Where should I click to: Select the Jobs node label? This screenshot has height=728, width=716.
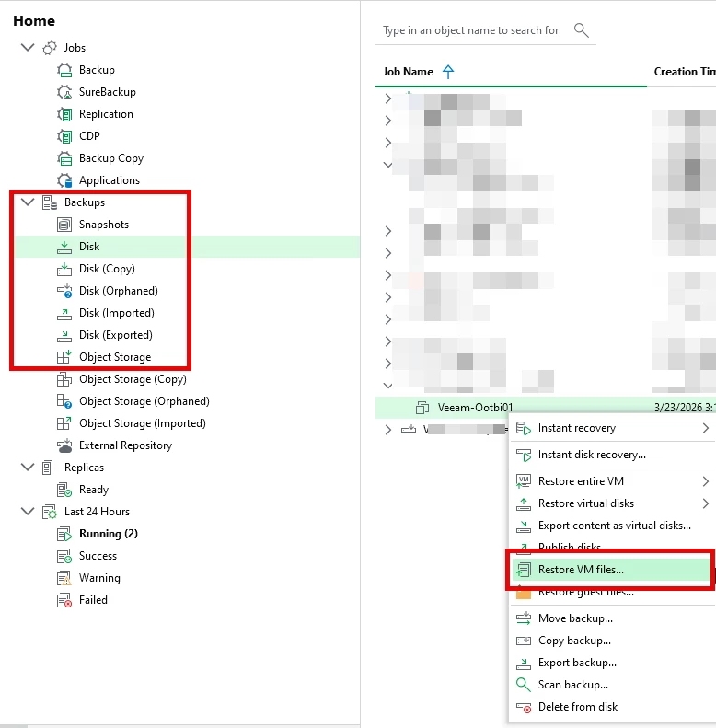coord(75,48)
